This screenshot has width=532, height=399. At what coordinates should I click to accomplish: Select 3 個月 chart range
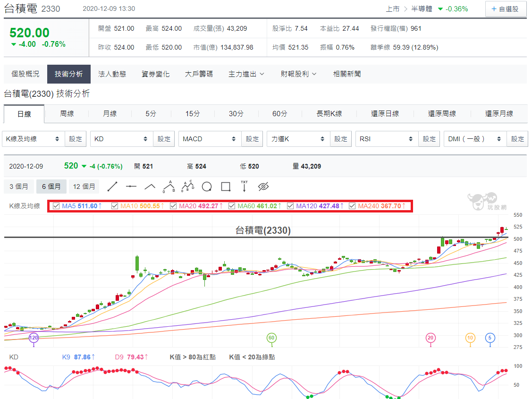(x=19, y=187)
